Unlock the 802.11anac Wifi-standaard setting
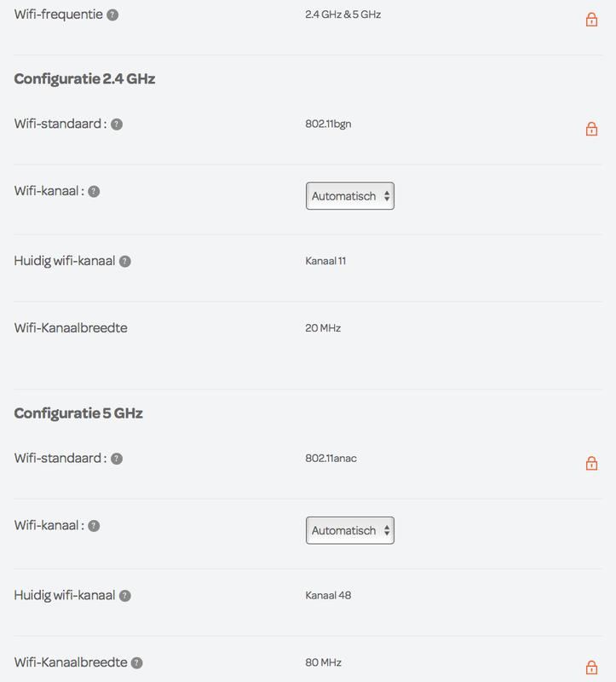Screen dimensions: 616x682 pyautogui.click(x=591, y=463)
